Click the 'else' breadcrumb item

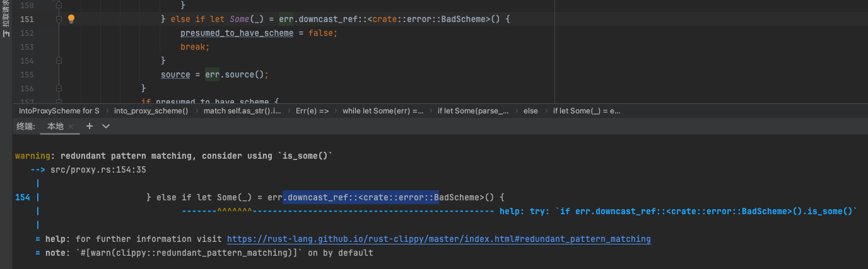point(530,111)
